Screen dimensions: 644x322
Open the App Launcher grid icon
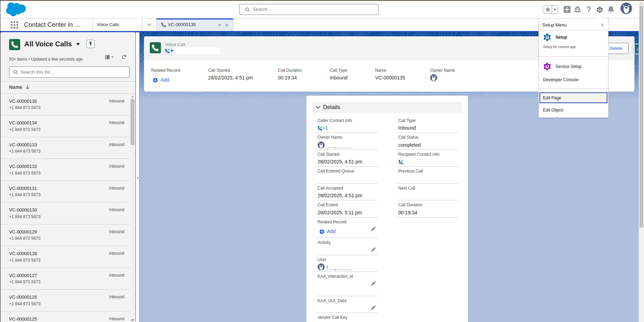pos(14,24)
